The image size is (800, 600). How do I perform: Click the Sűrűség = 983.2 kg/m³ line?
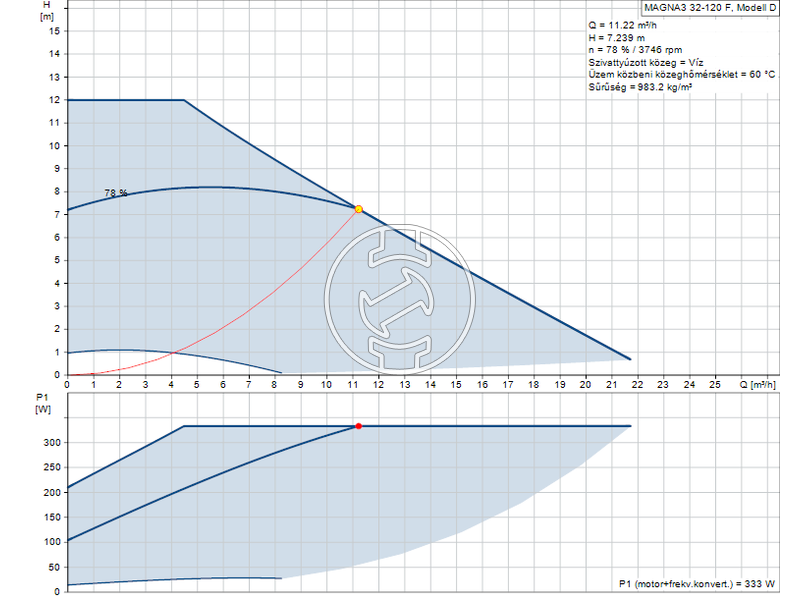click(x=640, y=87)
